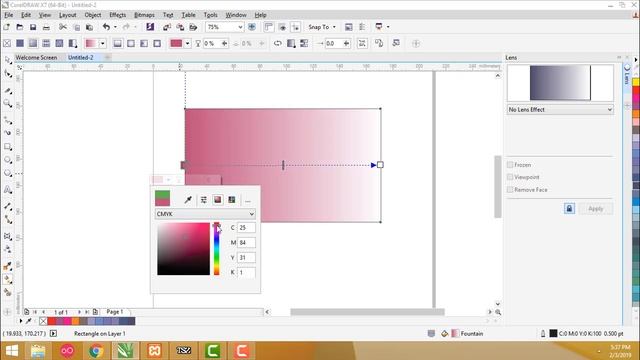Image resolution: width=640 pixels, height=360 pixels.
Task: Select the Crop tool in the toolbox
Action: [8, 91]
